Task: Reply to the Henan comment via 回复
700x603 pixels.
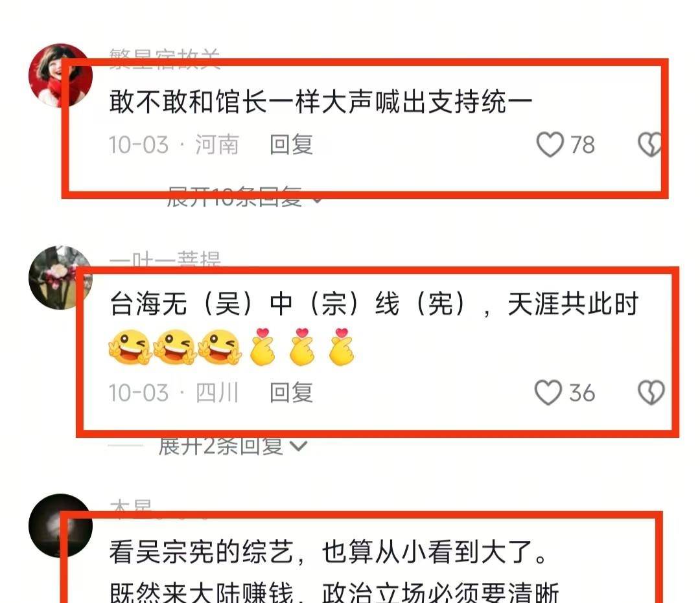Action: point(291,144)
